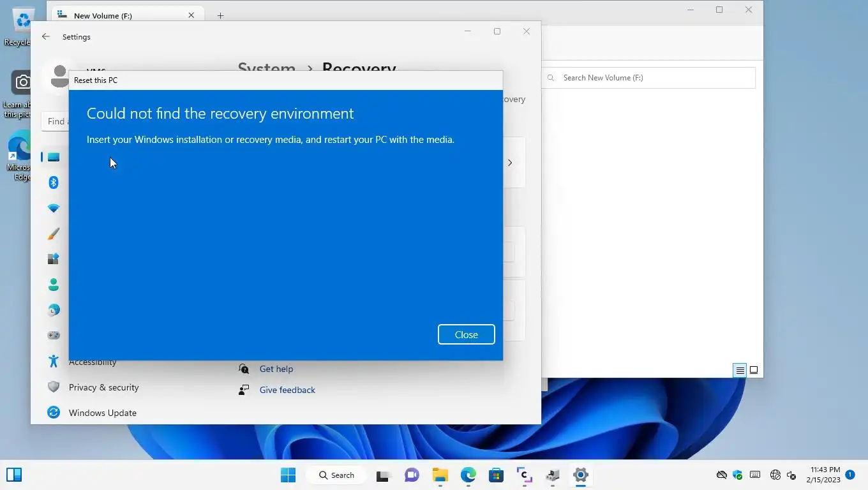Open the purple C app on taskbar
Image resolution: width=868 pixels, height=490 pixels.
click(524, 475)
